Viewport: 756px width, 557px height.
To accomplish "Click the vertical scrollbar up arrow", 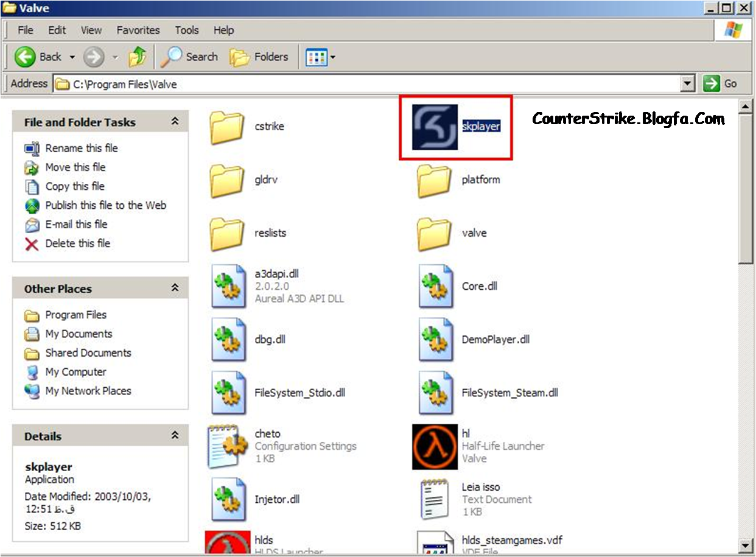I will point(745,108).
